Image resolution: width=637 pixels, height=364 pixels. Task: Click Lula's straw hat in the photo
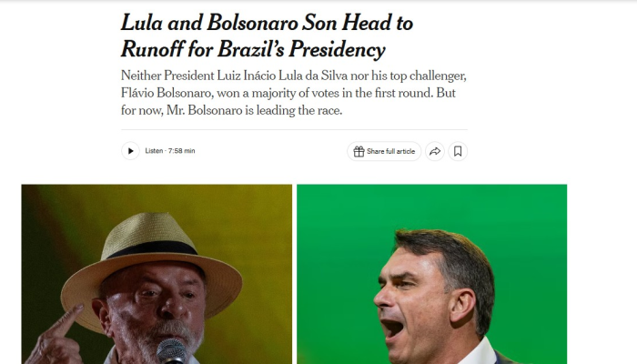click(151, 260)
